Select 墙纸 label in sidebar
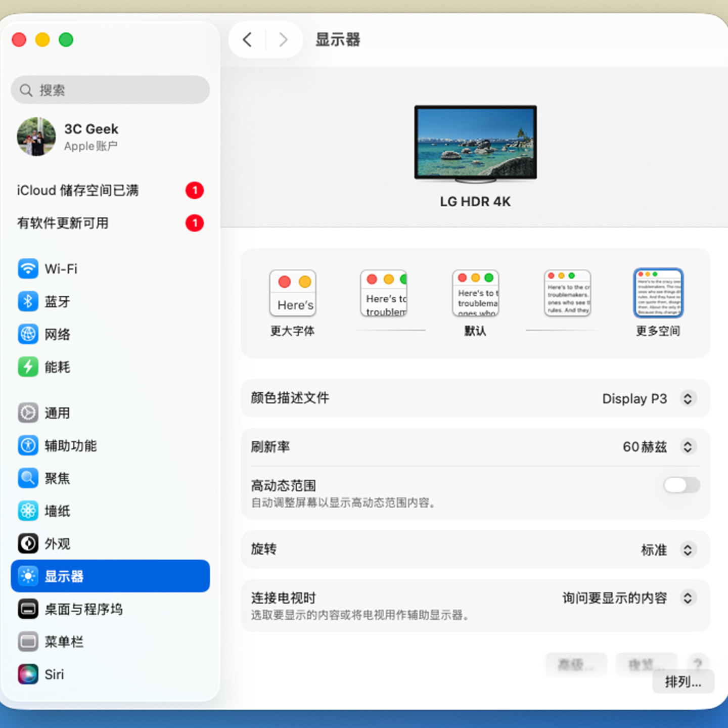728x728 pixels. 57,511
